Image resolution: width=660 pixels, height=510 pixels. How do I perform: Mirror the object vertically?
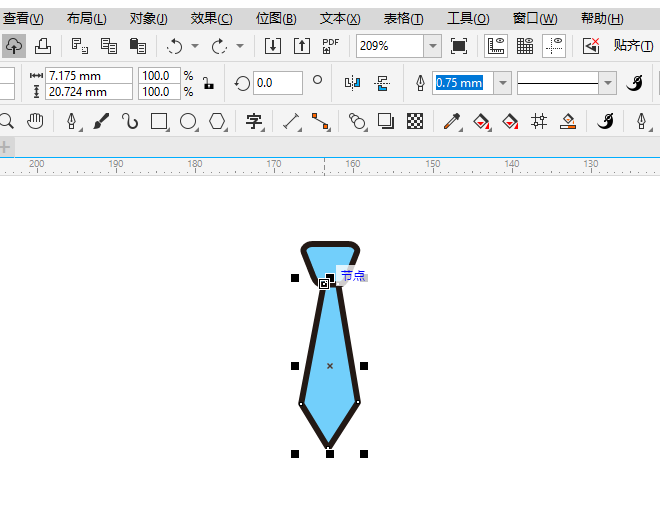click(382, 83)
